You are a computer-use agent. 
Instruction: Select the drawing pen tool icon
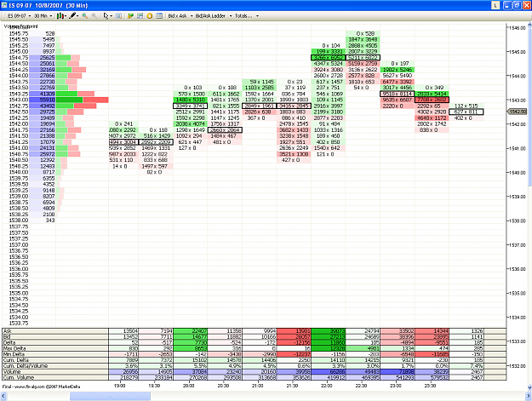tap(72, 16)
